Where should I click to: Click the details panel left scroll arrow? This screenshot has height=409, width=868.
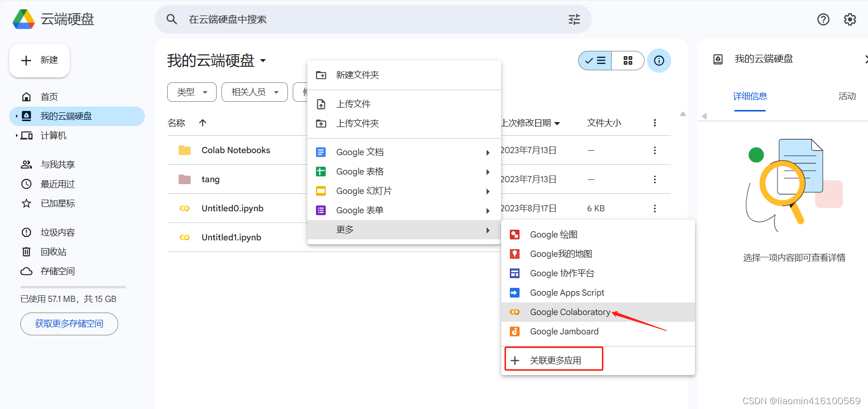705,116
